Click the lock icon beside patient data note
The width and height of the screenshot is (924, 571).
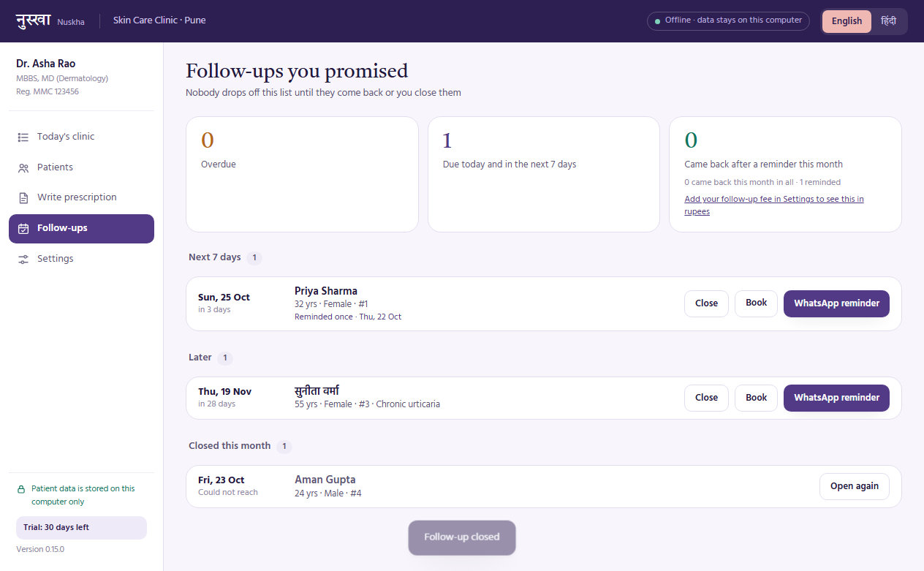pos(21,489)
